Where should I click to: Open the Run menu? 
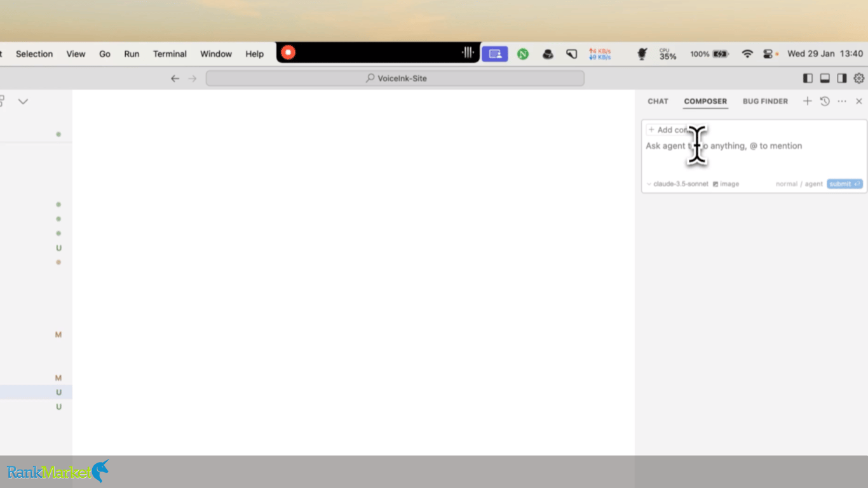[132, 54]
